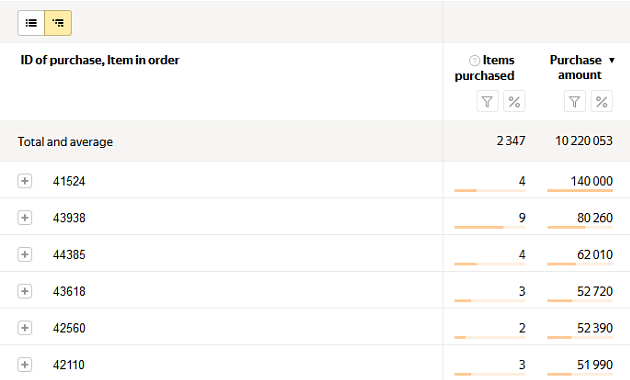The height and width of the screenshot is (380, 630).
Task: Sort by Purchase amount column header
Action: 576,67
